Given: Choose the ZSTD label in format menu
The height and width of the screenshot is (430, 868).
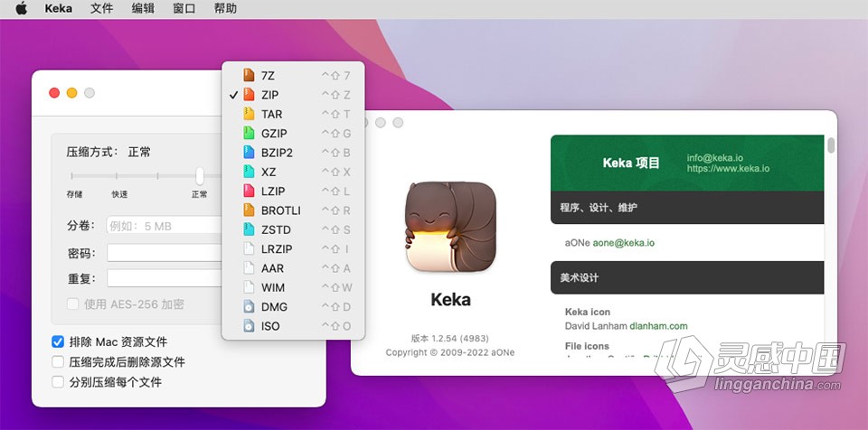Looking at the screenshot, I should [277, 229].
